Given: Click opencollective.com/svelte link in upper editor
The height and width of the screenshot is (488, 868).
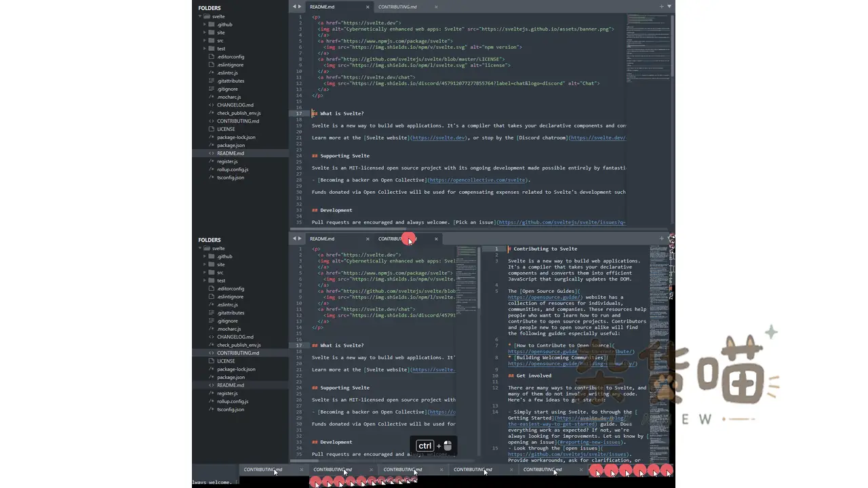Looking at the screenshot, I should click(x=478, y=180).
